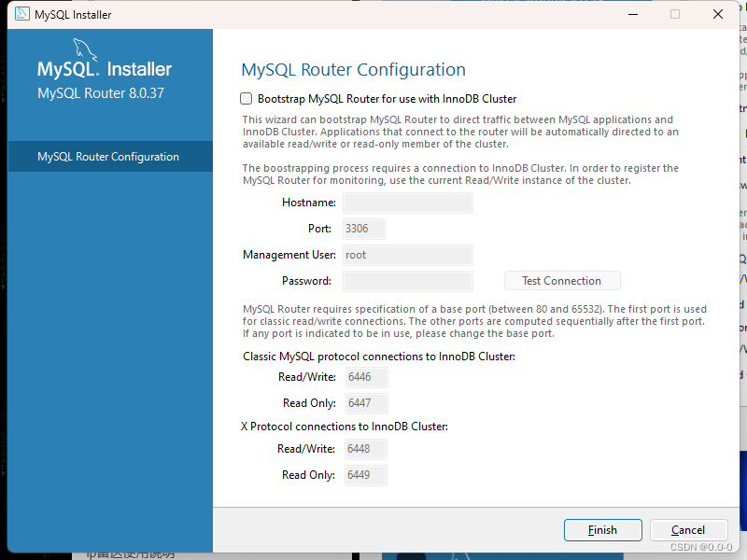
Task: Click the X Protocol Read/Write port 6448 field
Action: tap(365, 449)
